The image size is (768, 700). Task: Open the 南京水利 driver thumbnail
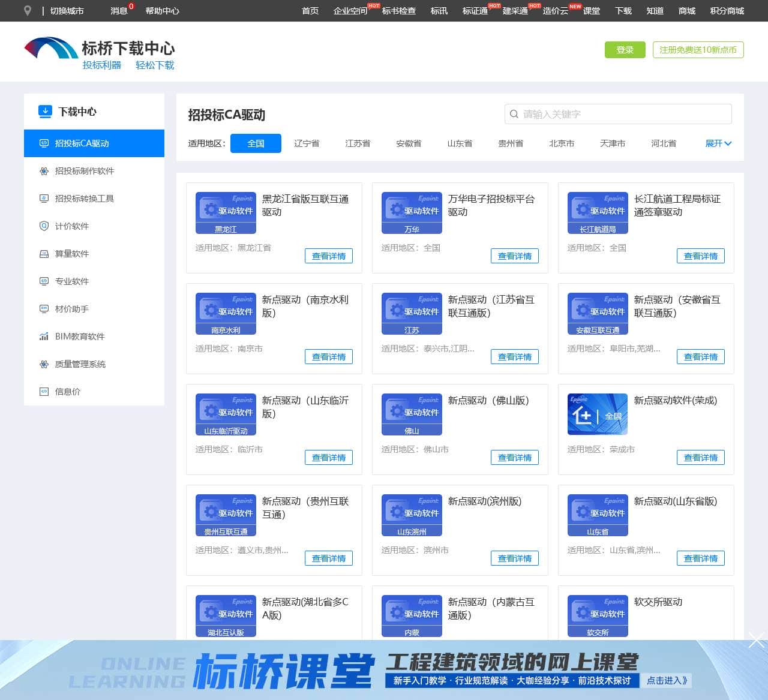(x=226, y=314)
